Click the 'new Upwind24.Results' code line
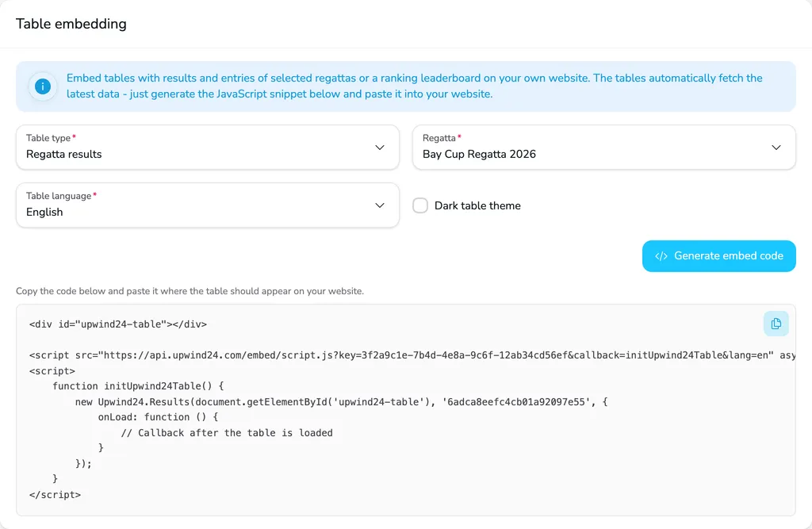Viewport: 812px width, 529px height. point(341,402)
